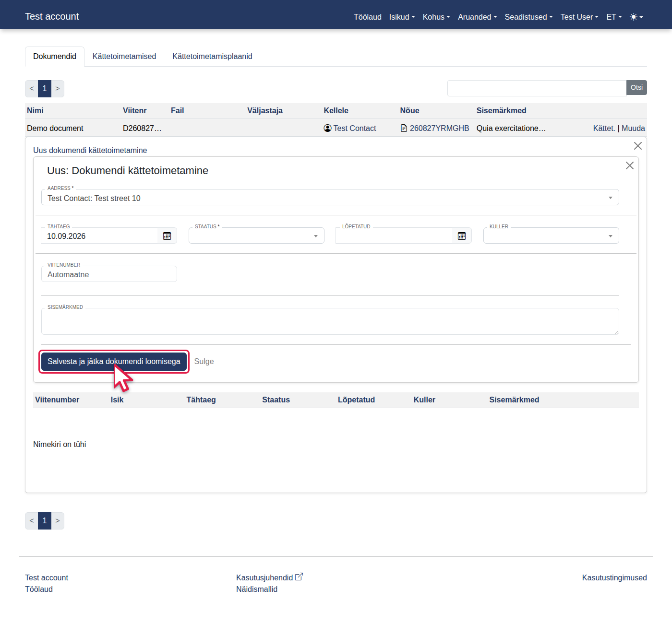Viewport: 672px width, 624px height.
Task: Click bottom pagination next page arrow
Action: pos(58,520)
